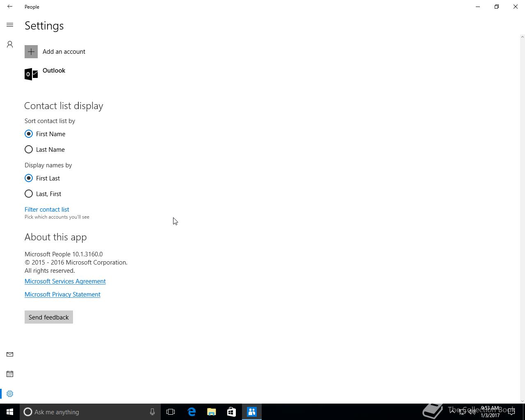Click the Ask me anything search box

[x=90, y=412]
